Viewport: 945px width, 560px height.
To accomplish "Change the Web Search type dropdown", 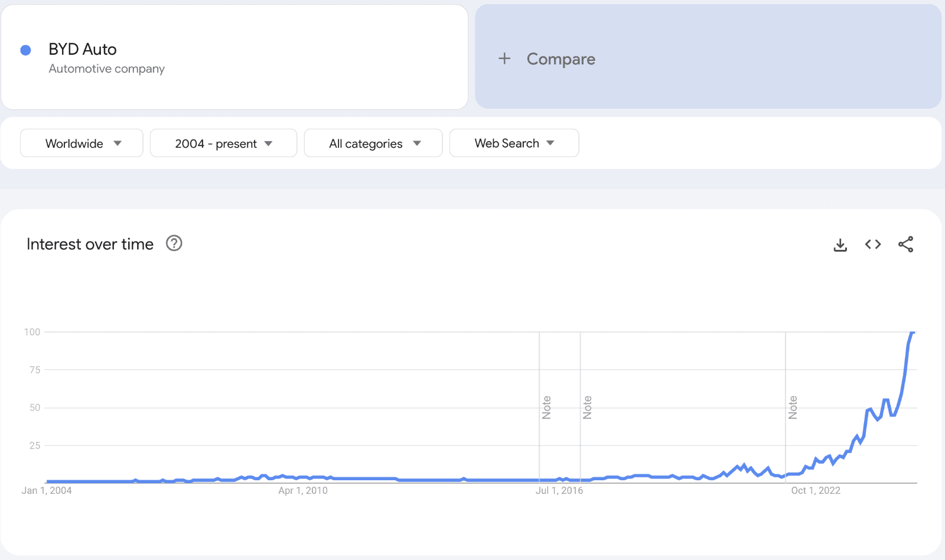I will [514, 143].
